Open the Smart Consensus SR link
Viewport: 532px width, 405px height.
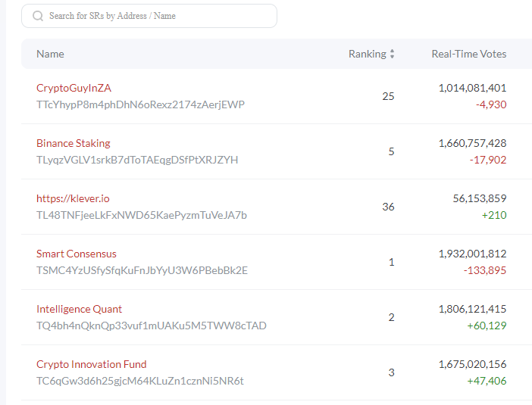(77, 254)
